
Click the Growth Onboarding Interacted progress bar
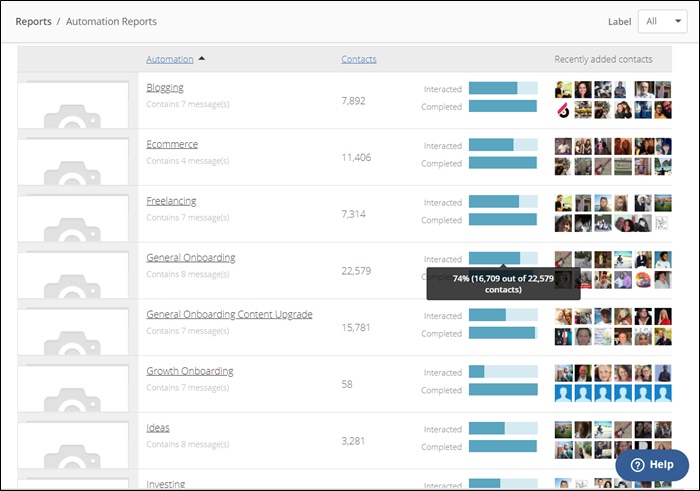503,371
